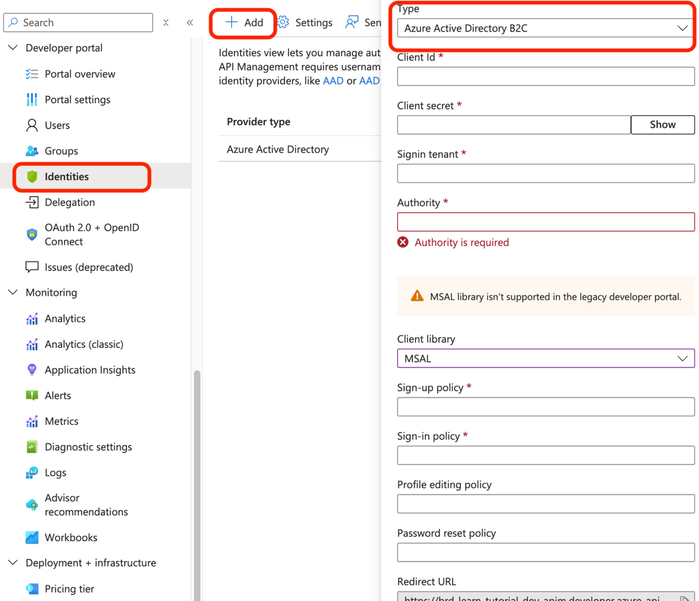Click the send invitation person icon
This screenshot has height=601, width=699.
352,22
